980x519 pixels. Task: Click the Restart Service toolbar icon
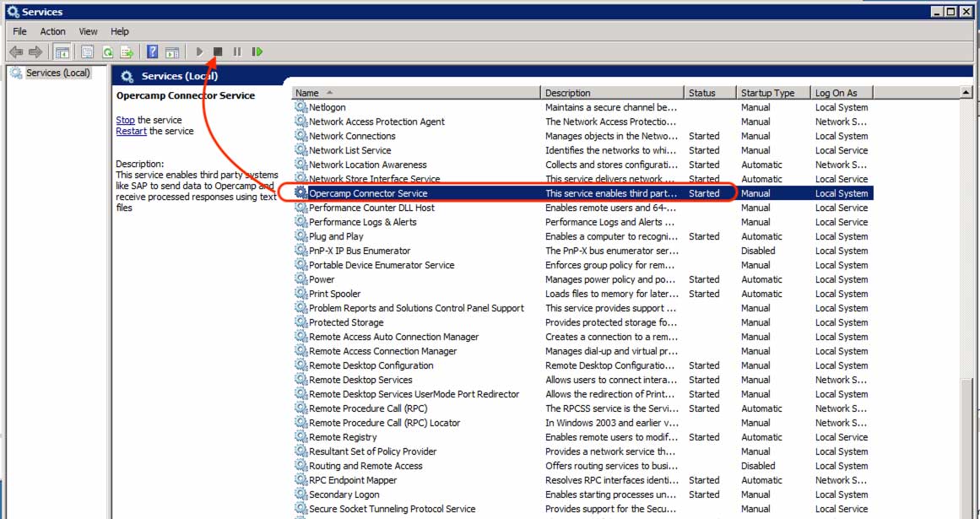(x=257, y=52)
